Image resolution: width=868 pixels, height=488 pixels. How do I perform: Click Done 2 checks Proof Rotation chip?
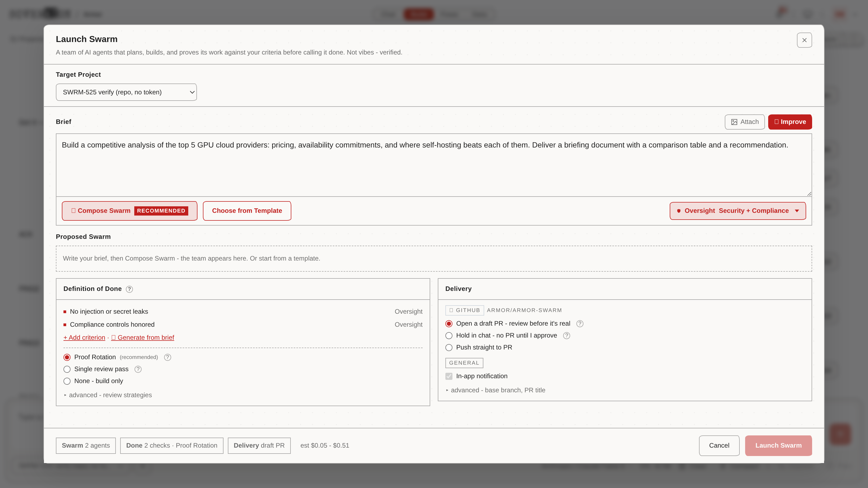tap(171, 445)
